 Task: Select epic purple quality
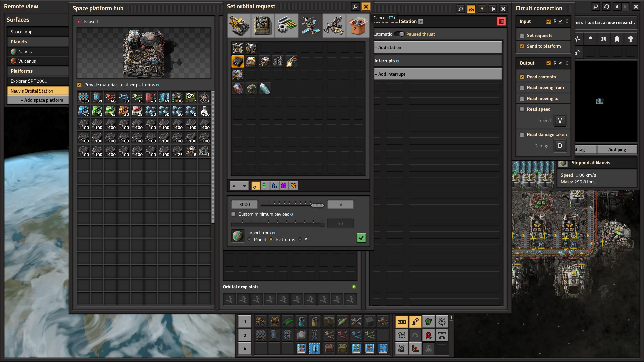(x=284, y=186)
